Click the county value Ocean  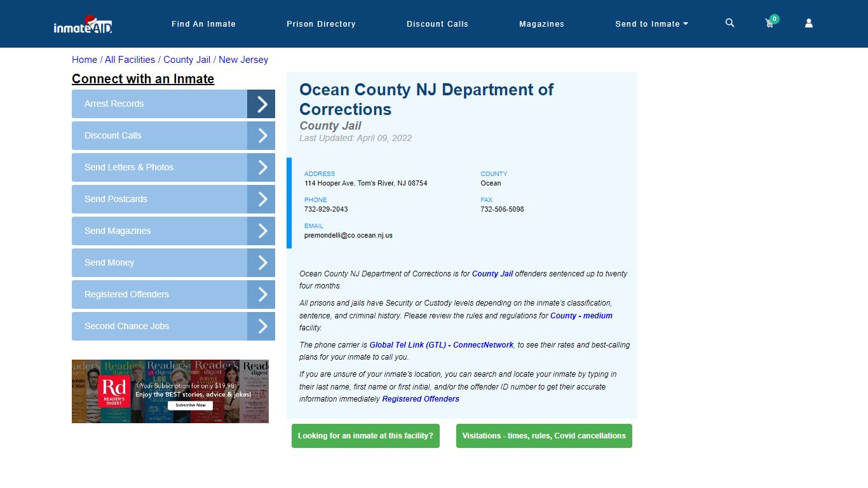coord(491,183)
